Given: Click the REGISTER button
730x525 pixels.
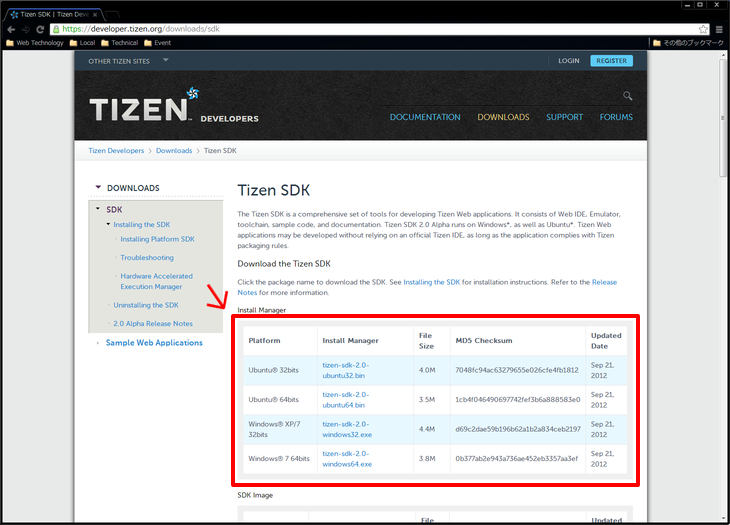Looking at the screenshot, I should (x=611, y=61).
